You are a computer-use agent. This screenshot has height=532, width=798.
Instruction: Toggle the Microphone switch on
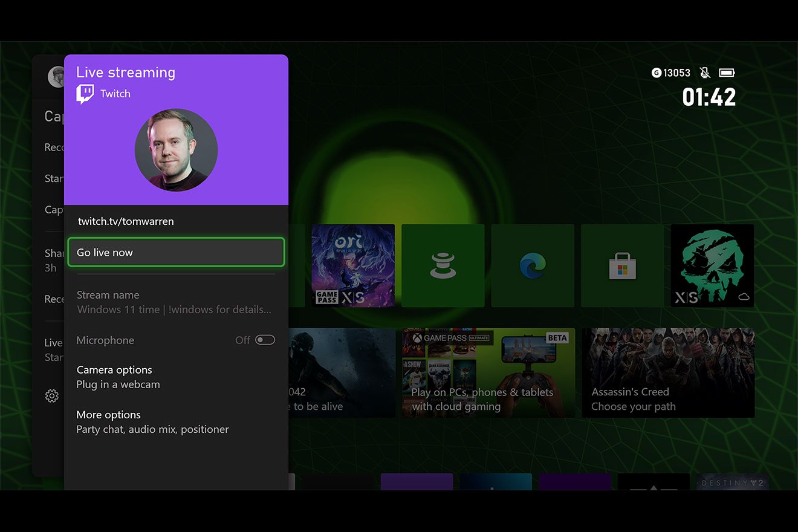click(264, 340)
